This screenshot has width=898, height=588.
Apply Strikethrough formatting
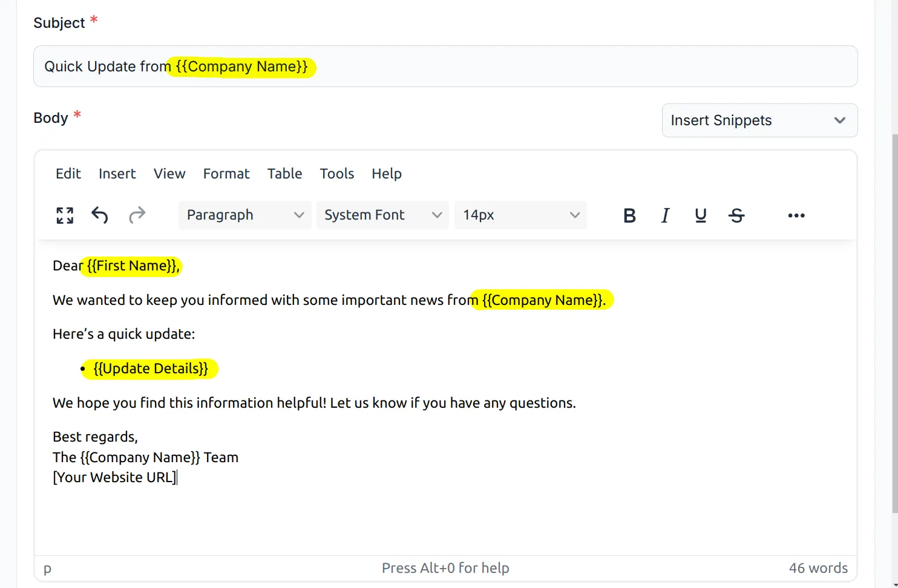point(736,215)
